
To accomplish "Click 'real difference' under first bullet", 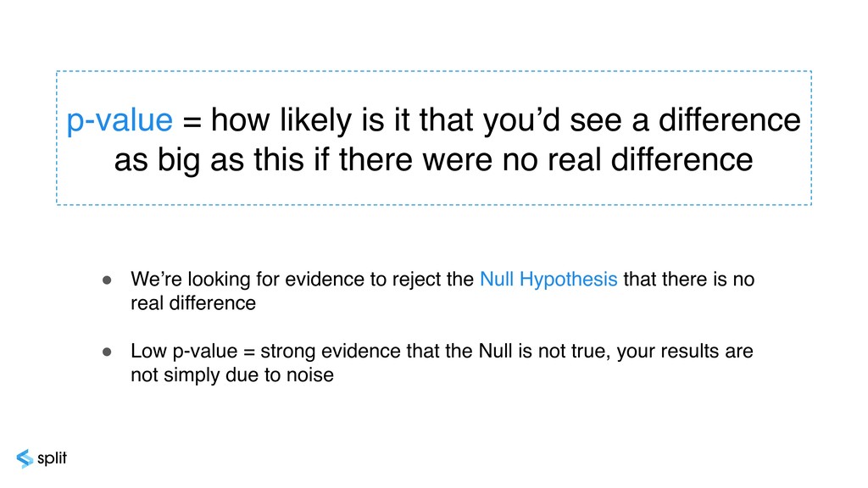I will (193, 303).
